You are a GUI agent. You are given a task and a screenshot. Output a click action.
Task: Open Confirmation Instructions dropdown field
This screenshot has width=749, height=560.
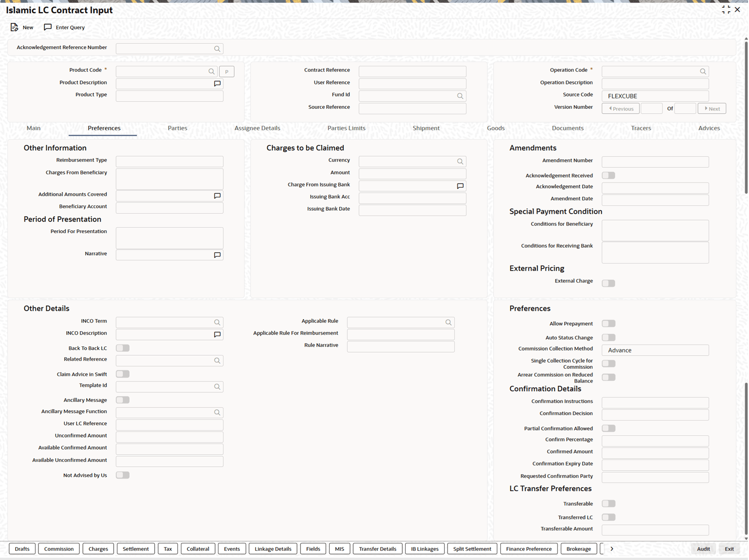655,402
